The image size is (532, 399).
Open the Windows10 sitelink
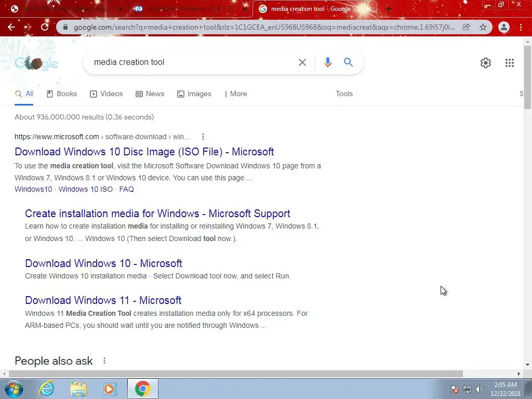click(33, 189)
